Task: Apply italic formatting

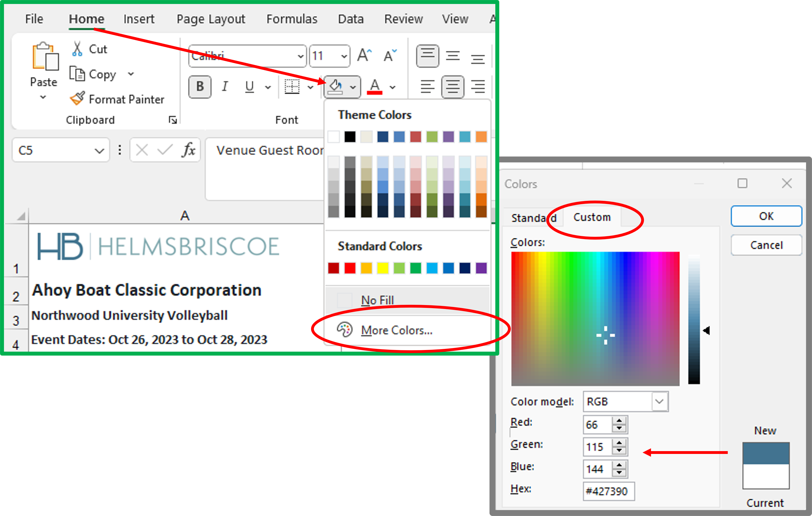Action: (224, 87)
